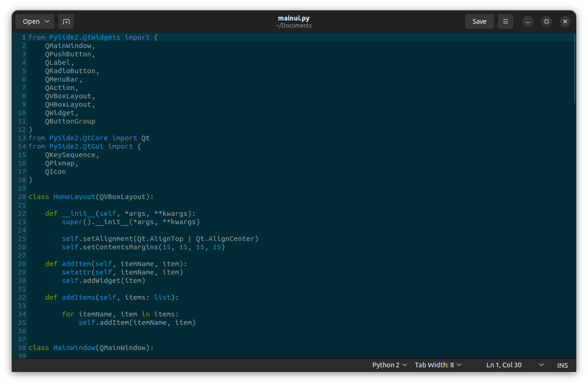
Task: Open the Tab Width dropdown
Action: tap(438, 365)
